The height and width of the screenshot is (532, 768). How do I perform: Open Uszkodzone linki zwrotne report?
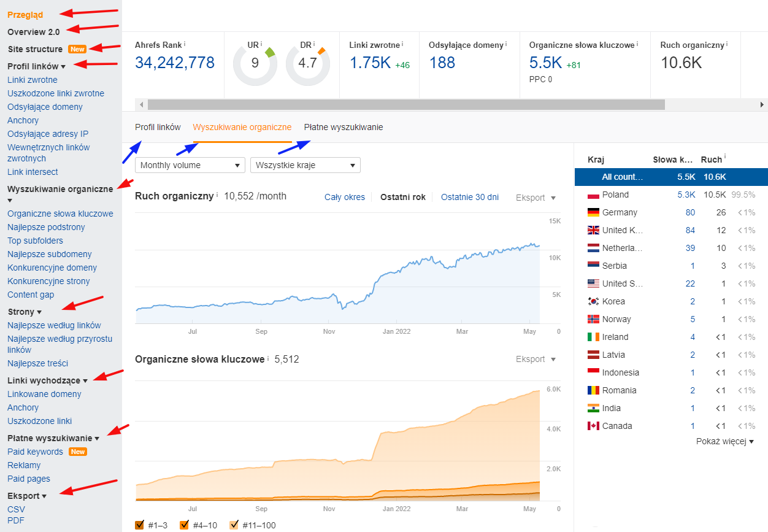tap(56, 93)
